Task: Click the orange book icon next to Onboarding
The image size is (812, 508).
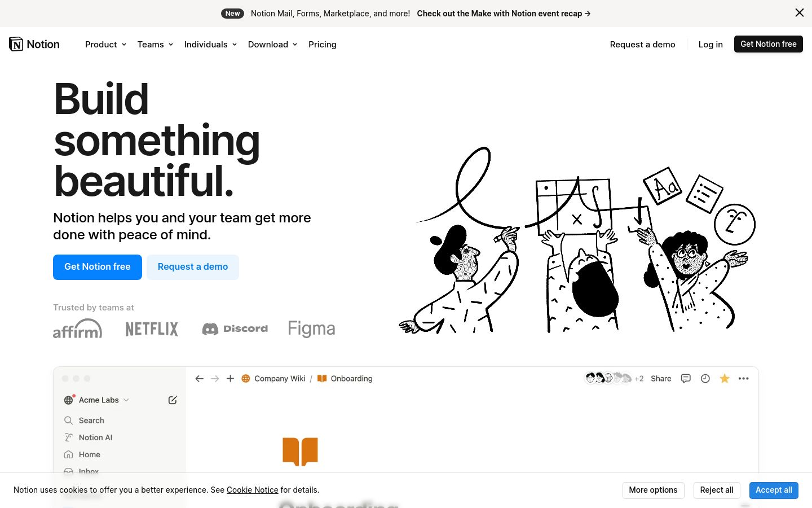Action: tap(322, 379)
